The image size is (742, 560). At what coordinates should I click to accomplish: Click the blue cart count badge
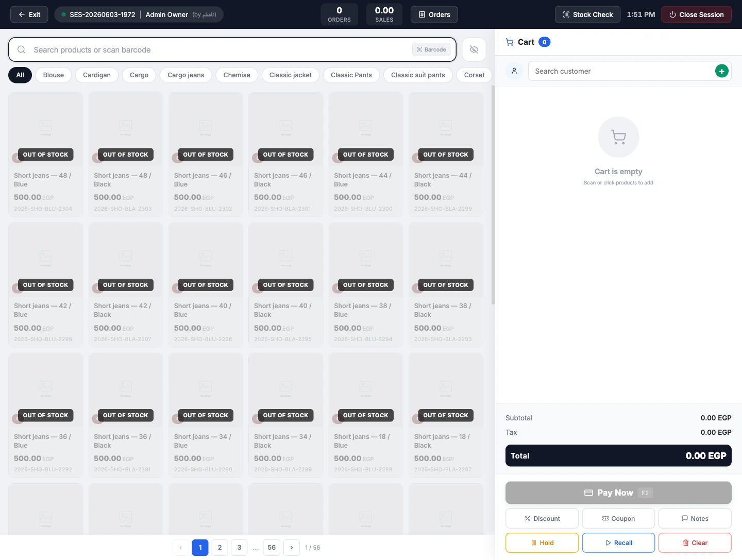pos(545,42)
